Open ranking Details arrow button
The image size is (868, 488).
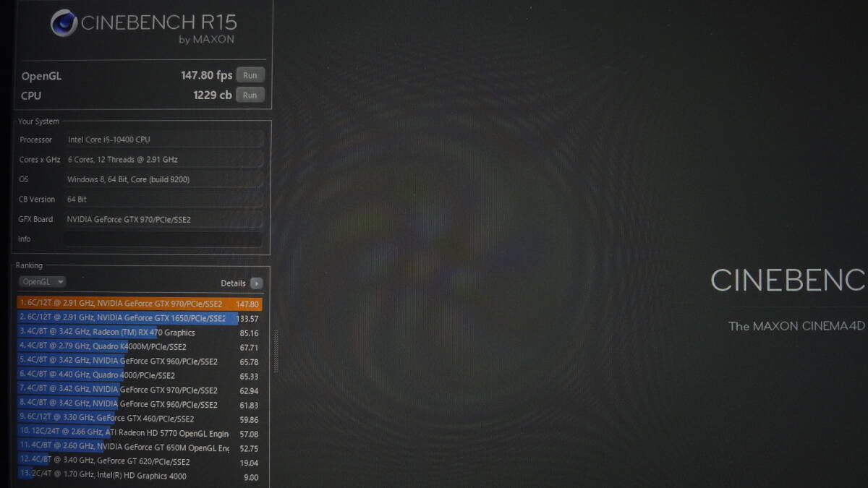(256, 283)
